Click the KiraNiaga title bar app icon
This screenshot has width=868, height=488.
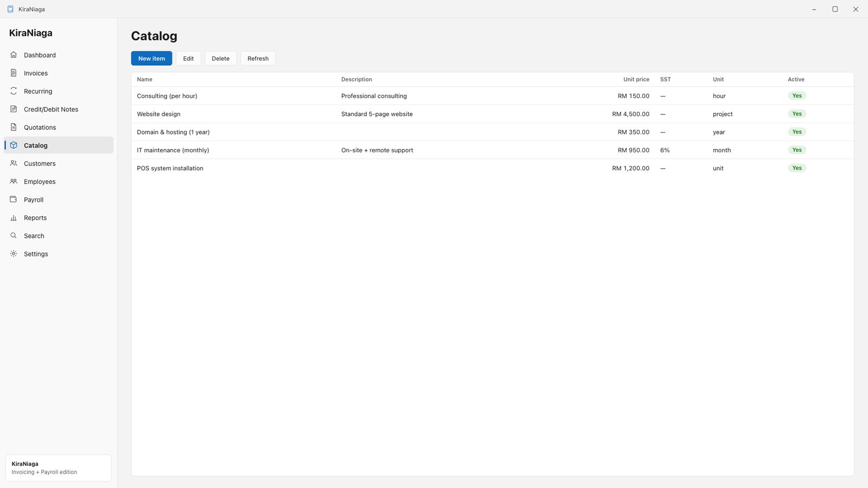[10, 9]
